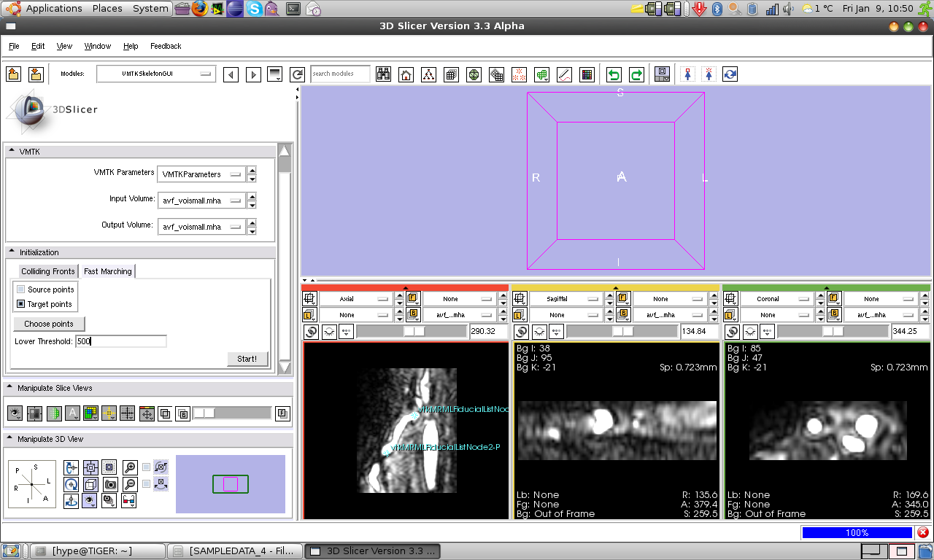Image resolution: width=934 pixels, height=560 pixels.
Task: Open the Models sphere module icon
Action: 474,74
